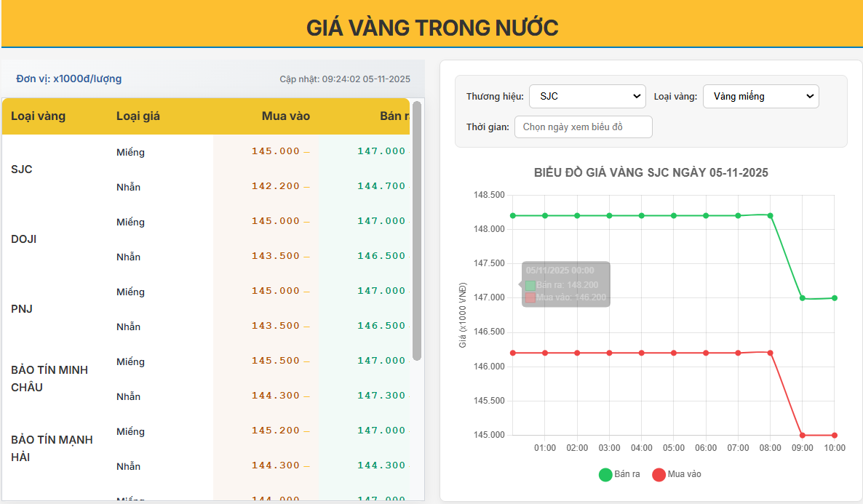
Task: Expand the Loại vàng dropdown showing Vàng miếng
Action: pos(760,95)
